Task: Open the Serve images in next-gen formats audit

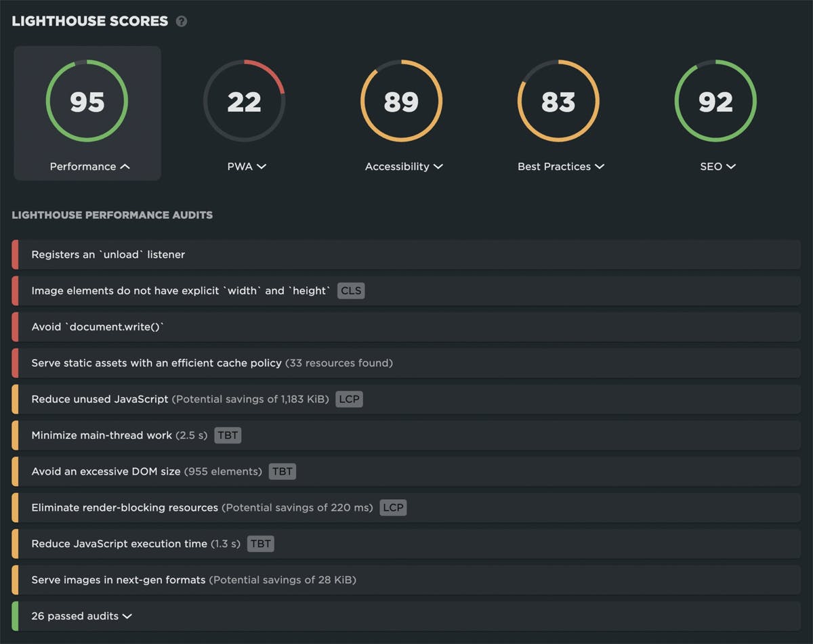Action: (119, 580)
